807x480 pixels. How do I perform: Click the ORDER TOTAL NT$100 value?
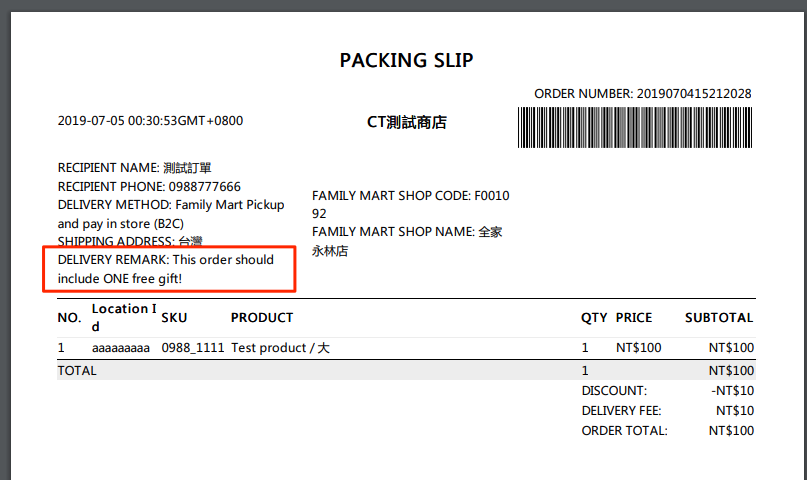pos(731,431)
